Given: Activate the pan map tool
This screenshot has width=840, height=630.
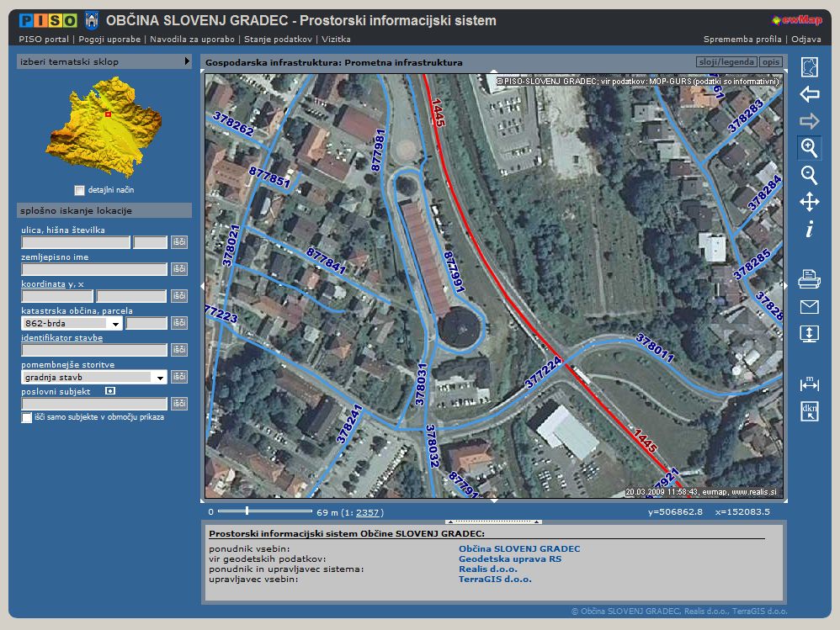Looking at the screenshot, I should [x=809, y=202].
